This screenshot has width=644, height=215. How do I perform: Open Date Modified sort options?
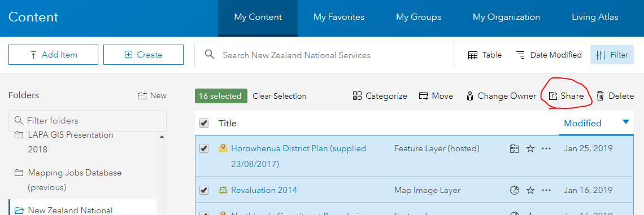[x=549, y=55]
